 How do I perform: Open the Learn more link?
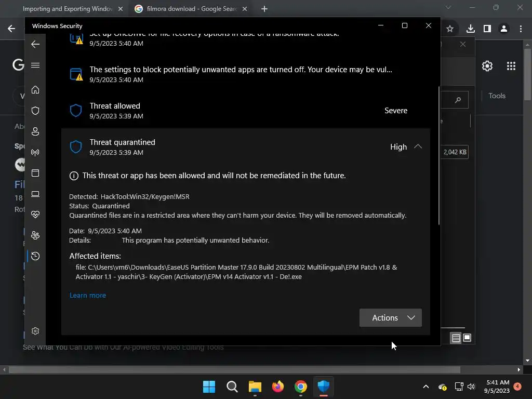pos(87,295)
